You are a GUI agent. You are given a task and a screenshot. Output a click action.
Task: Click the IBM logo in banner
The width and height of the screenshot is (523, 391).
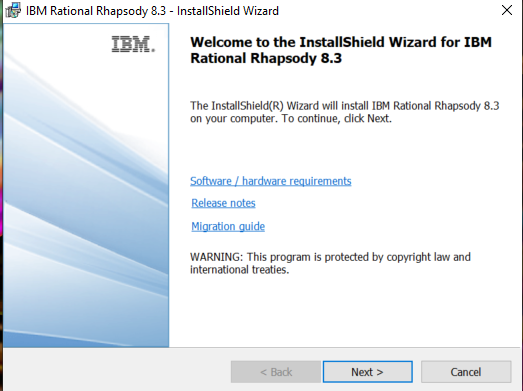(133, 44)
